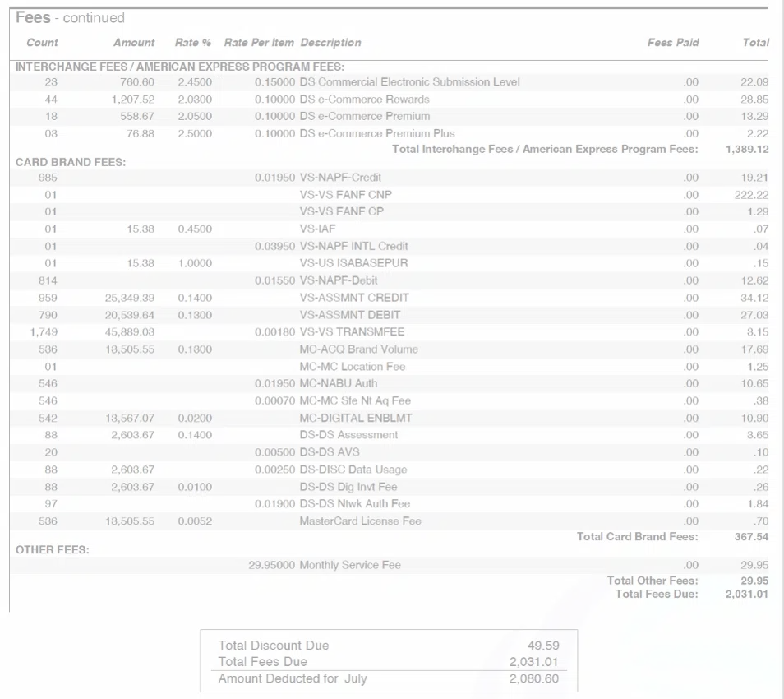Click the Total Interchange Fees amount 1,389.12
Image resolution: width=784 pixels, height=699 pixels.
tap(749, 150)
